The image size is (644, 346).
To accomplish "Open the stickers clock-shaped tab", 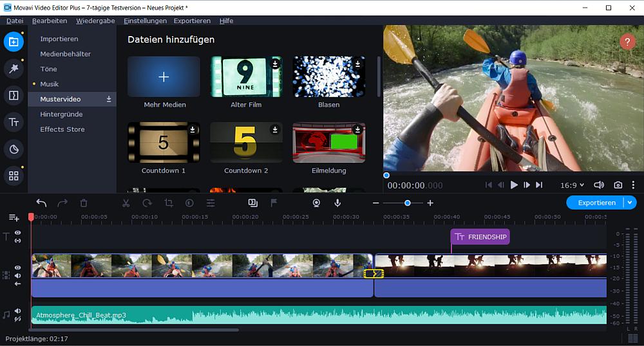I will [x=14, y=149].
